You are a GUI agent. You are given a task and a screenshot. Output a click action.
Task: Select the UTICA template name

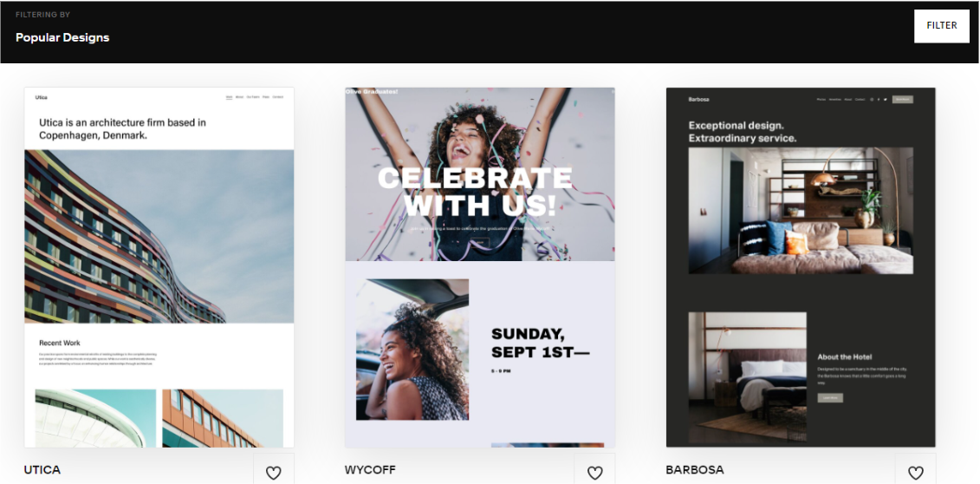42,469
